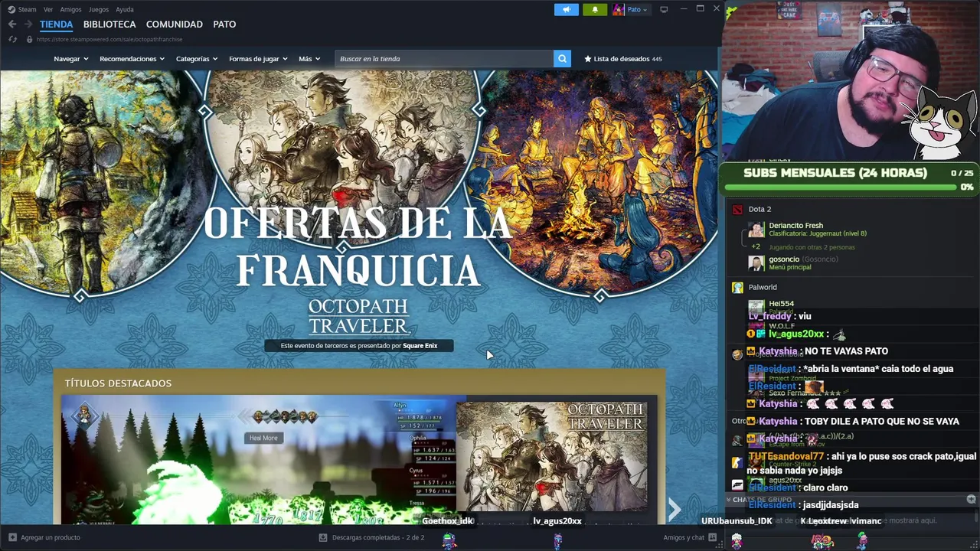Viewport: 980px width, 551px height.
Task: Open the announcements megaphone button
Action: tap(567, 9)
